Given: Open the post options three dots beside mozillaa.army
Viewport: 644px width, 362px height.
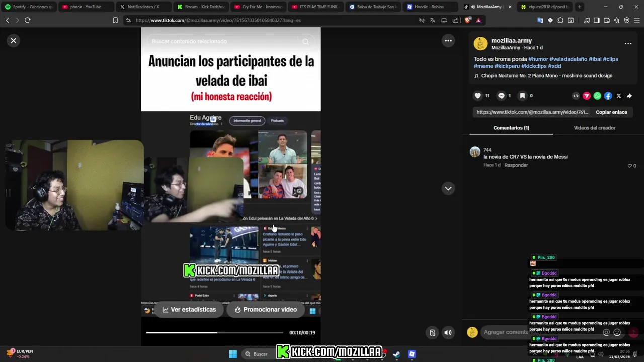Looking at the screenshot, I should click(628, 44).
